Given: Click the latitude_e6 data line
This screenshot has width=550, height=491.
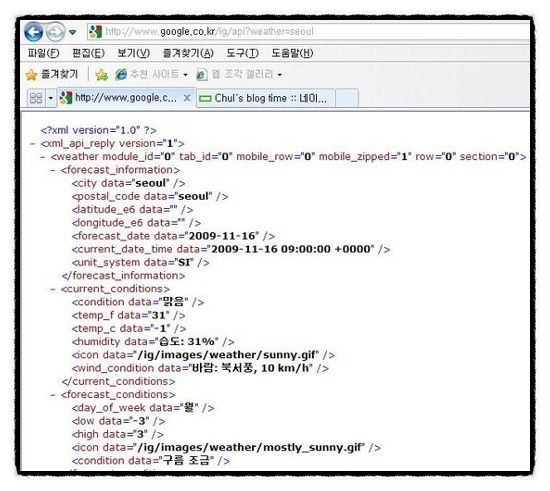Looking at the screenshot, I should [x=132, y=210].
